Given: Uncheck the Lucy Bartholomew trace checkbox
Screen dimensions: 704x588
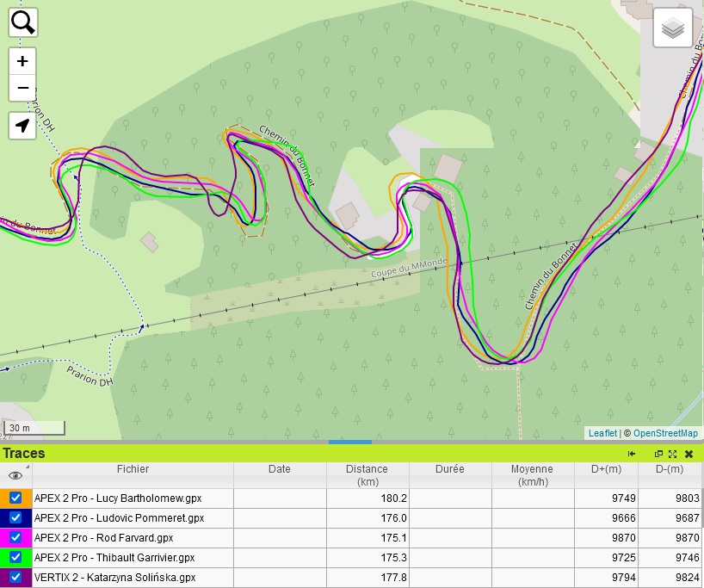Looking at the screenshot, I should click(x=15, y=498).
